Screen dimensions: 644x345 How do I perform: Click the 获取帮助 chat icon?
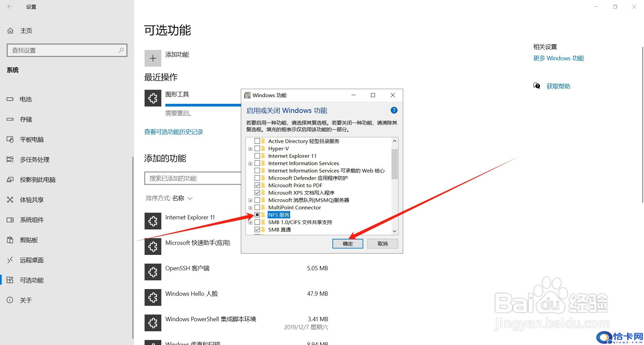pyautogui.click(x=537, y=86)
